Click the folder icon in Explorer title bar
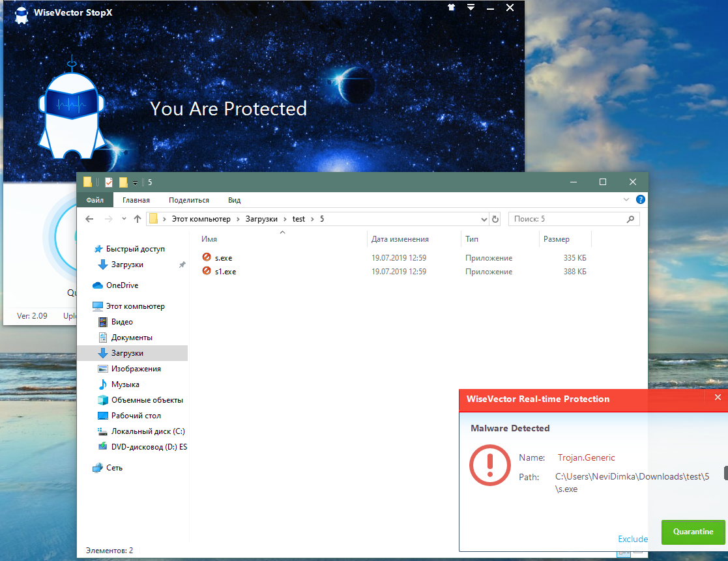 87,182
